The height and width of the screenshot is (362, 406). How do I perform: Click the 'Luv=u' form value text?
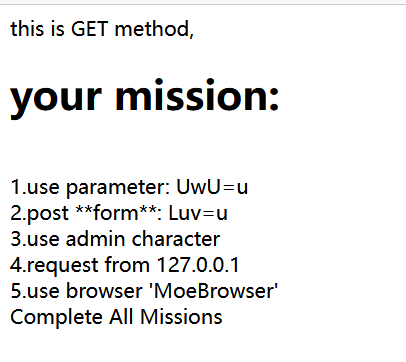click(198, 213)
